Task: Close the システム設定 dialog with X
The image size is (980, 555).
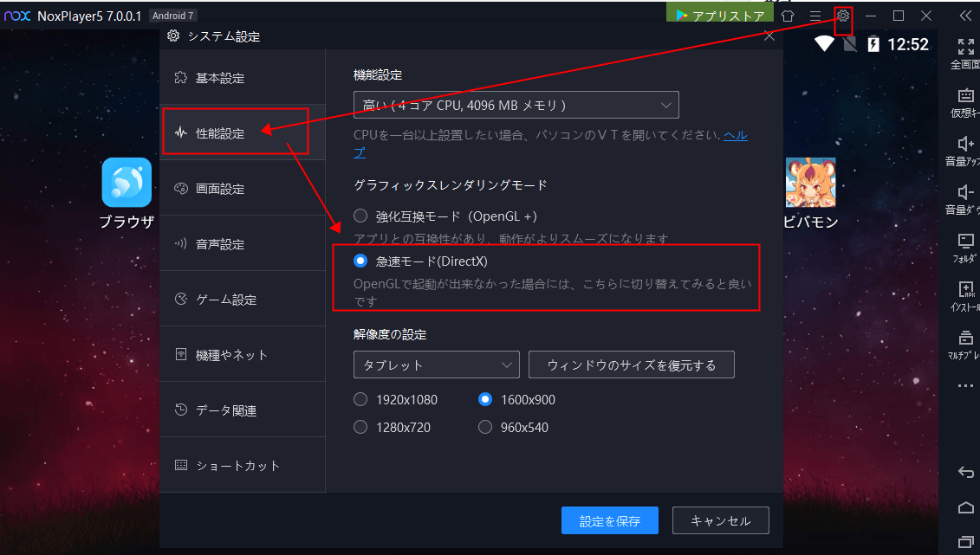Action: tap(769, 36)
